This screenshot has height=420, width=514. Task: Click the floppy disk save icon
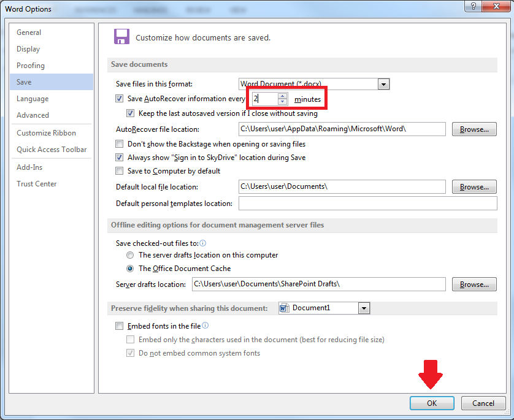tap(121, 37)
